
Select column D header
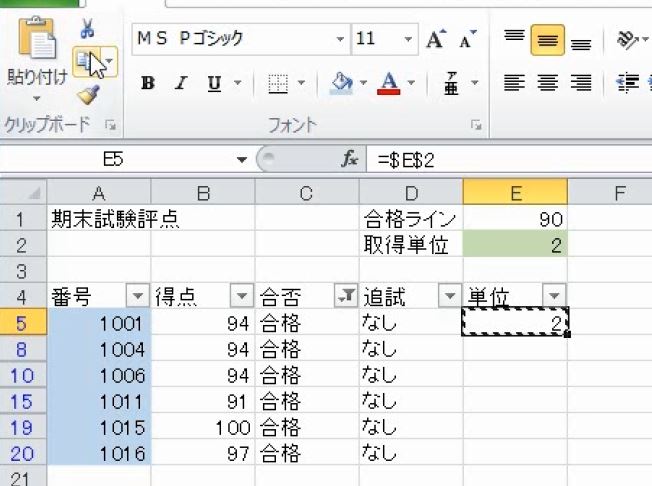click(x=411, y=192)
